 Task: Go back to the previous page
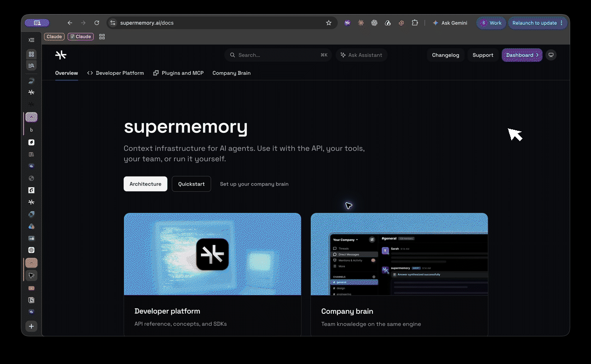tap(70, 23)
